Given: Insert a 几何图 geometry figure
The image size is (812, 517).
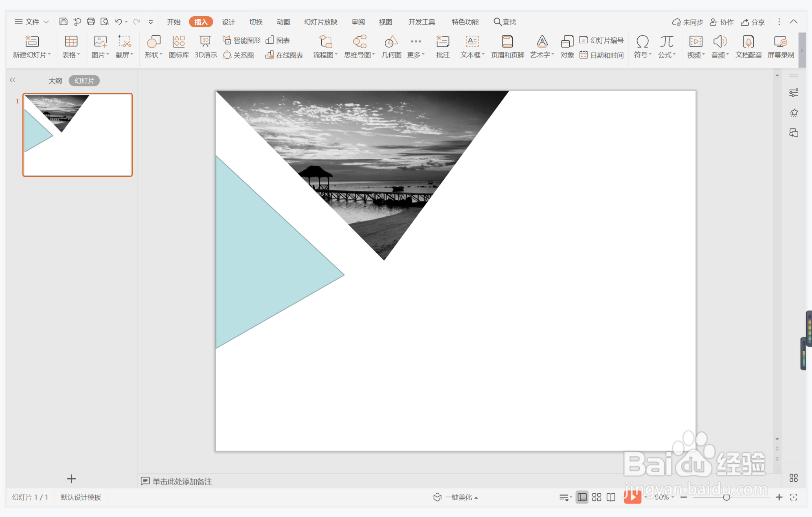Looking at the screenshot, I should click(391, 46).
